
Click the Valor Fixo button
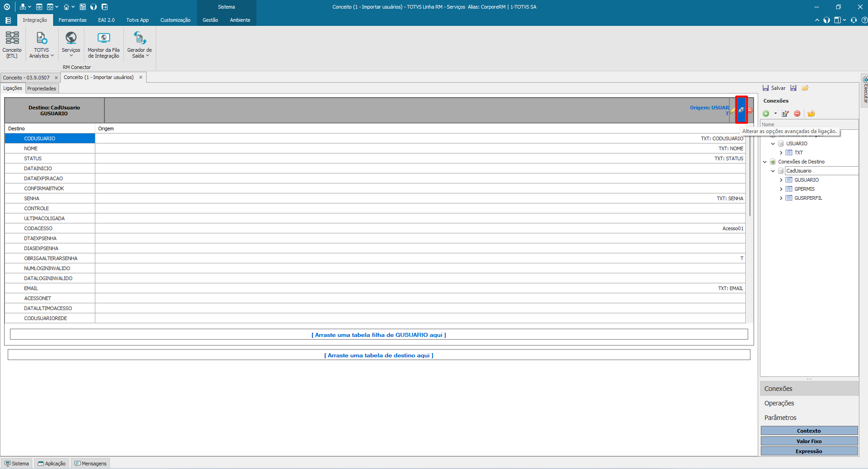pos(809,441)
